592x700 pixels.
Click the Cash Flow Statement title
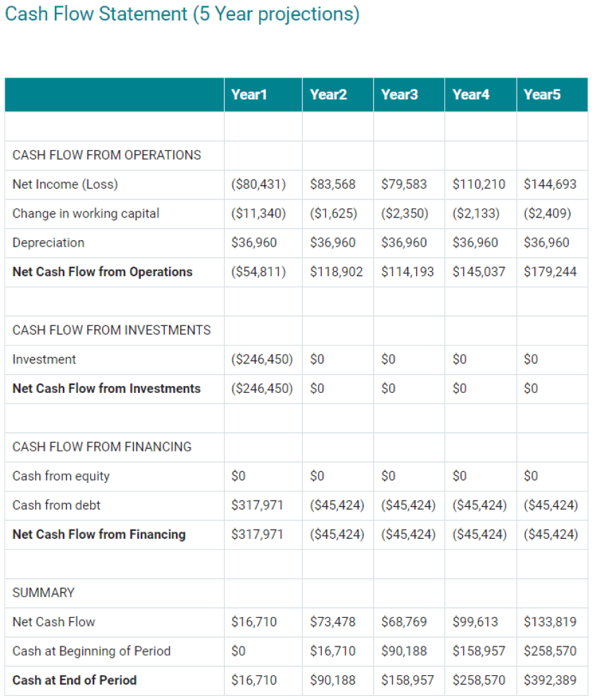[182, 15]
